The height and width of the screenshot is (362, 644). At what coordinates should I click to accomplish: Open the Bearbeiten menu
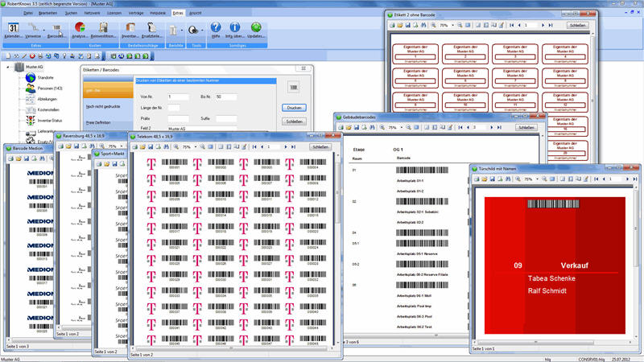(x=47, y=13)
